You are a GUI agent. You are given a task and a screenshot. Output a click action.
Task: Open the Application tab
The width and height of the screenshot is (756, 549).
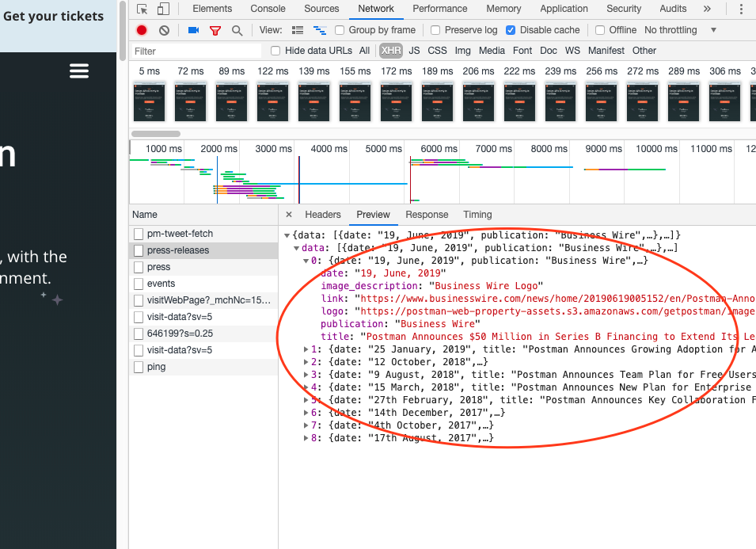564,9
